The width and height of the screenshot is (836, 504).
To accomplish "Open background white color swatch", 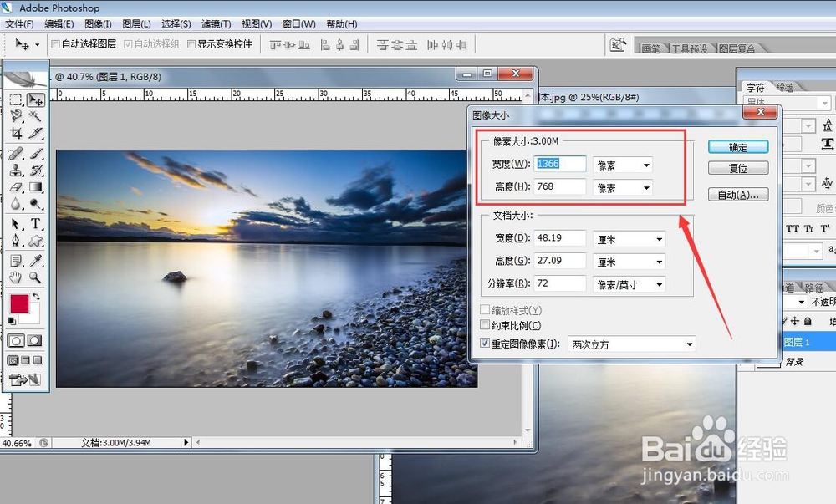I will point(34,317).
